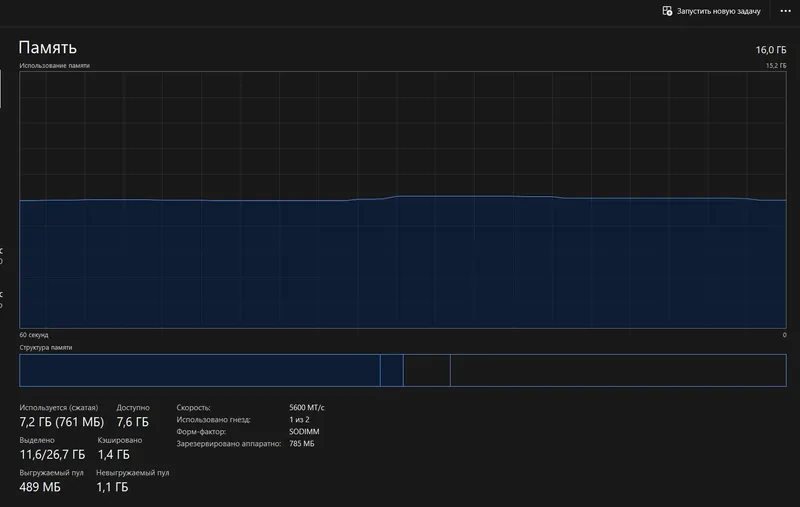Viewport: 800px width, 507px height.
Task: Click the 16,0 ГБ total memory label
Action: pos(770,50)
